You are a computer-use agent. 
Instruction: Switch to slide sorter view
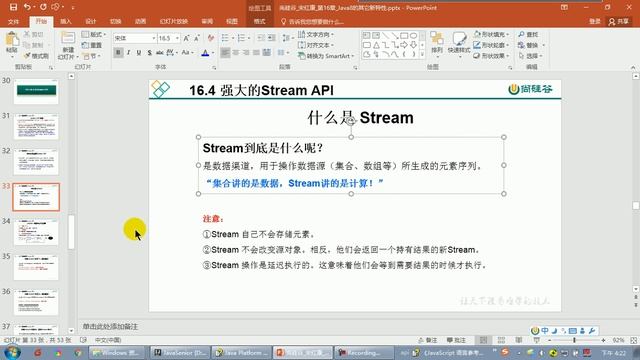click(501, 340)
